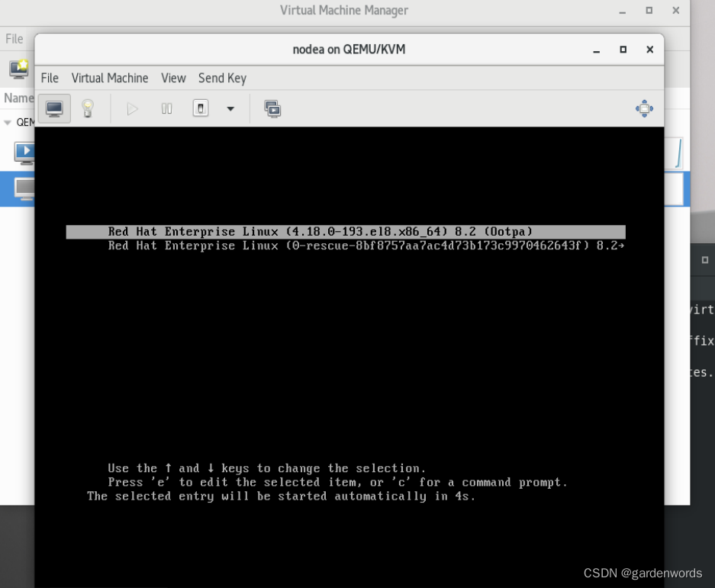This screenshot has height=588, width=715.
Task: Open shutdown options dropdown arrow
Action: tap(230, 108)
